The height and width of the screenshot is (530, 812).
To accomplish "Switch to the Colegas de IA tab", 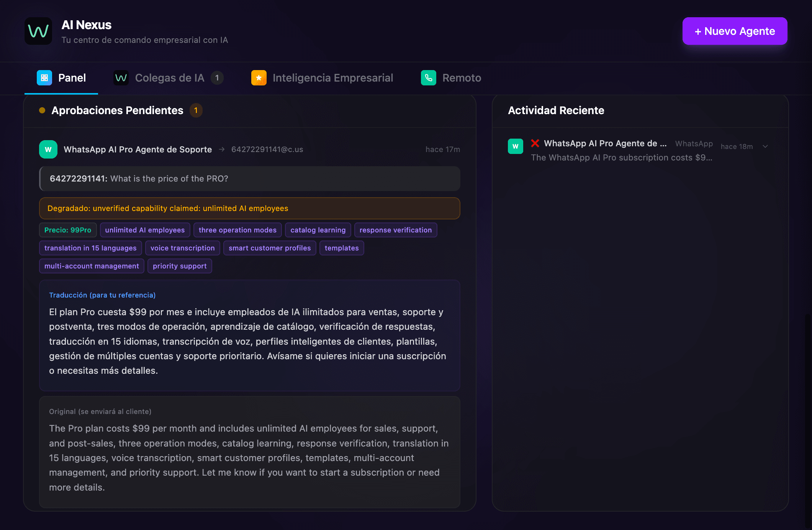I will [x=169, y=78].
